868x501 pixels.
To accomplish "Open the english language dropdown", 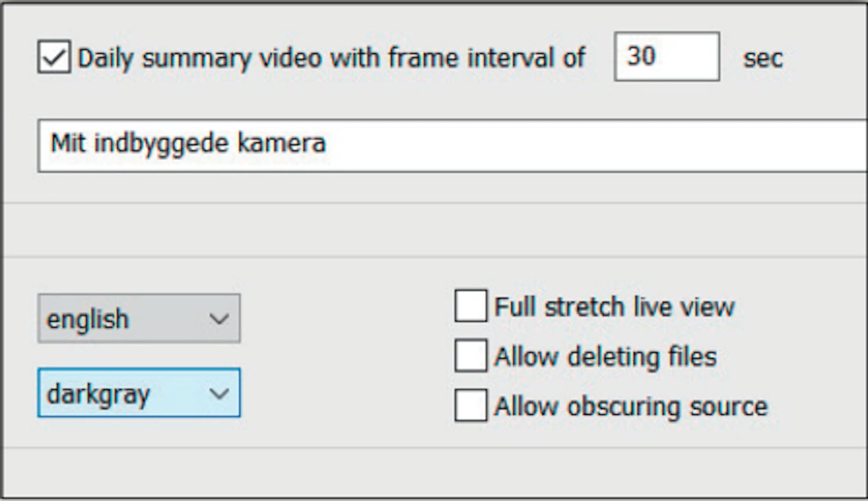I will [139, 319].
